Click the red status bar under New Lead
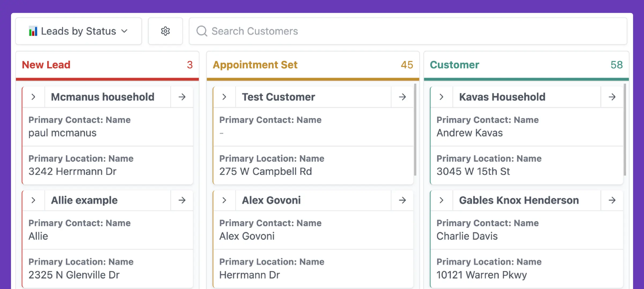The height and width of the screenshot is (289, 644). [107, 79]
